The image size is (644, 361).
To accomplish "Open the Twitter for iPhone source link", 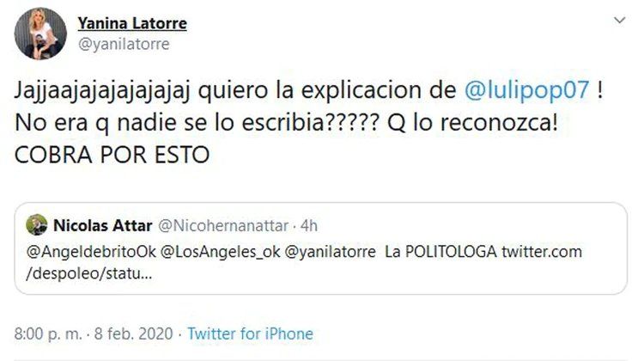I will tap(250, 333).
